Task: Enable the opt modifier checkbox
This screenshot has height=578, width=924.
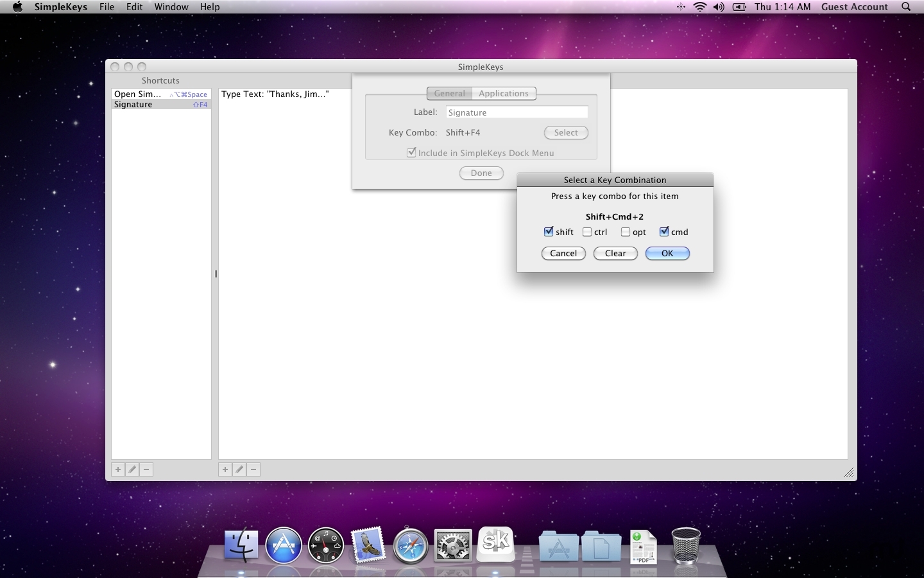Action: point(626,232)
